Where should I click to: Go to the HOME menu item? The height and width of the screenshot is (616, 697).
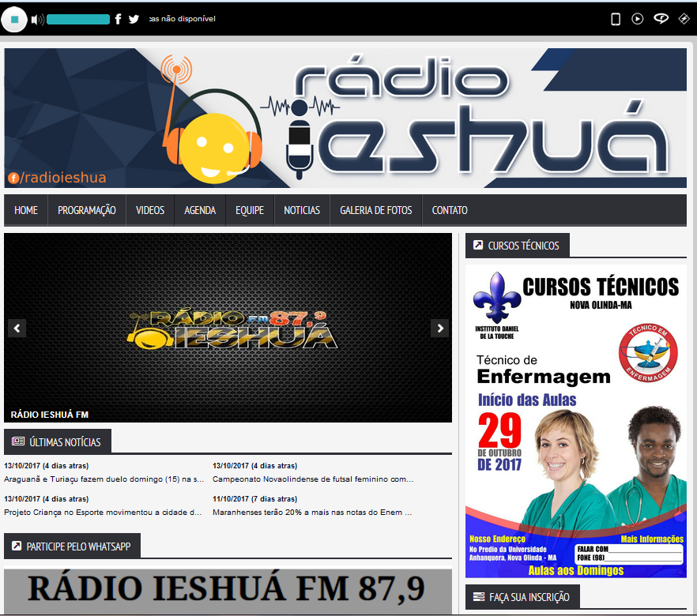pyautogui.click(x=26, y=210)
